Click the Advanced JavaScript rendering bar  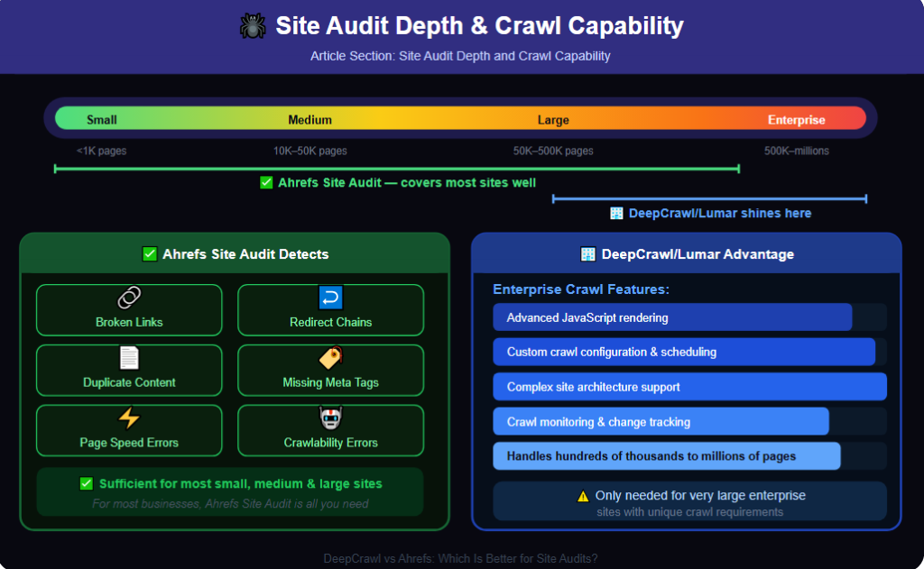[x=672, y=317]
